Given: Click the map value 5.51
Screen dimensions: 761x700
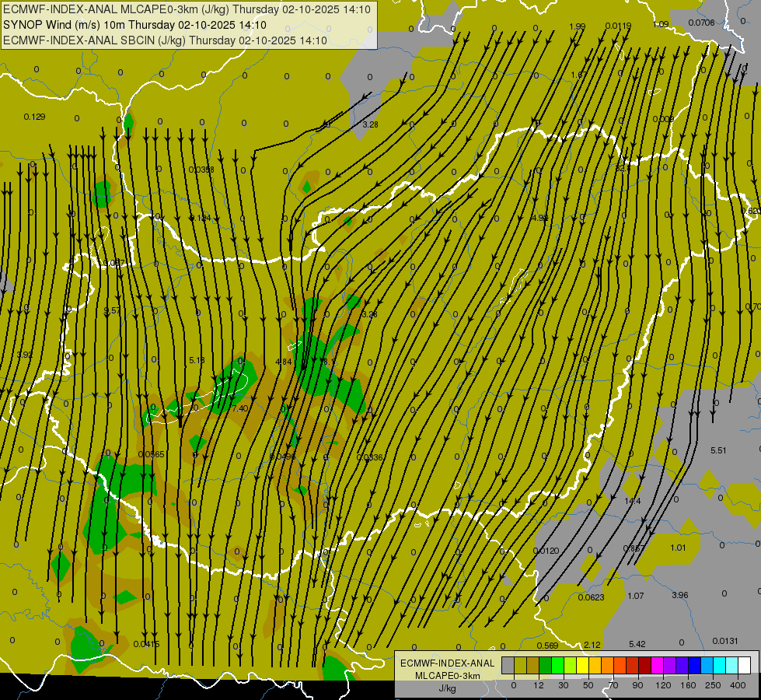Looking at the screenshot, I should click(718, 450).
